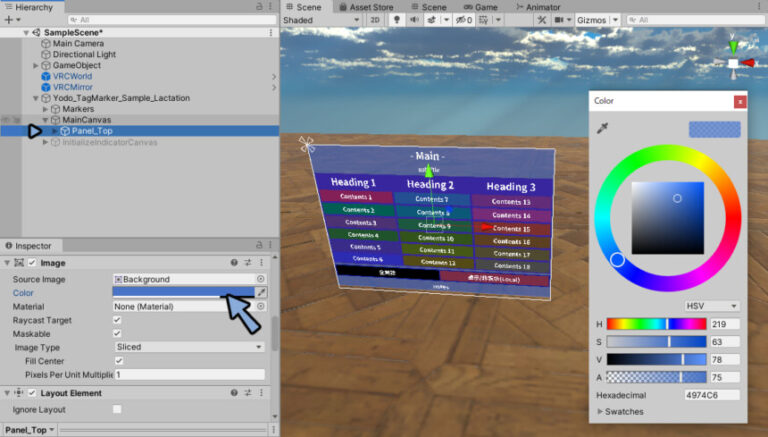
Task: Click the green Y axis on scene gizmo
Action: 733,47
